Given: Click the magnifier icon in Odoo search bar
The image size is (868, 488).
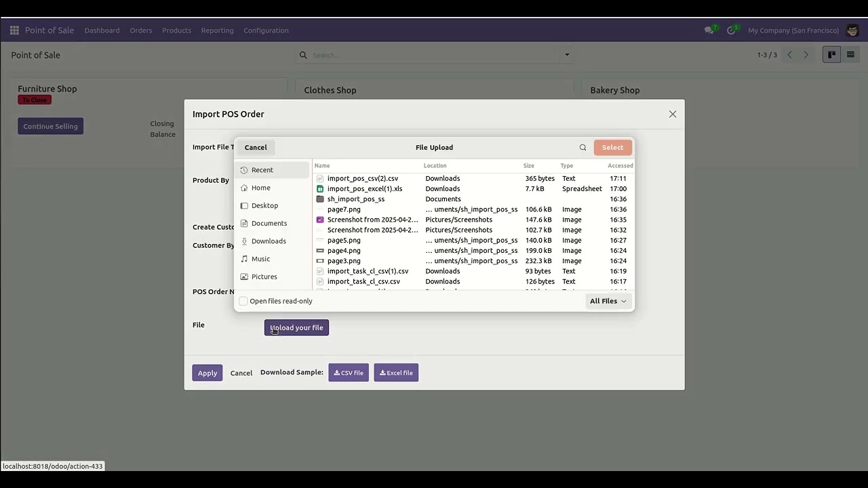Looking at the screenshot, I should [303, 55].
